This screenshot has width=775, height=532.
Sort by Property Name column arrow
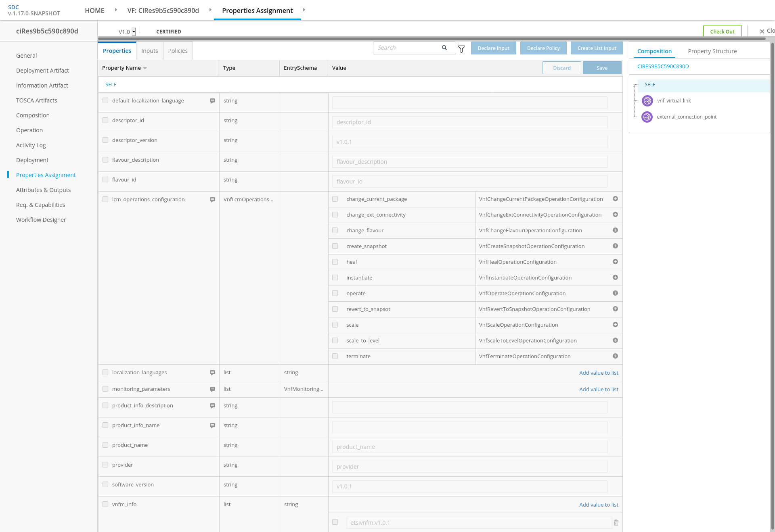[145, 68]
